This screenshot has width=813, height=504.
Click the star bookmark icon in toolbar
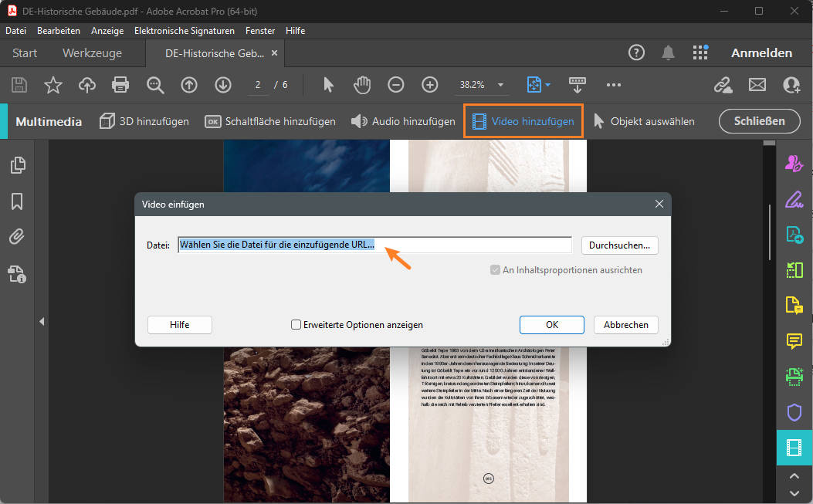[53, 85]
